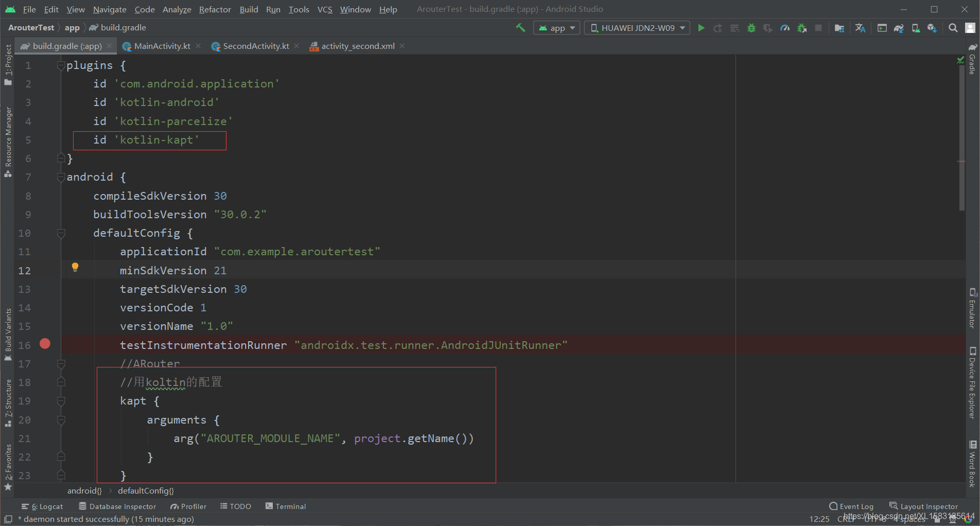Open Device File Explorer side panel

pos(972,383)
